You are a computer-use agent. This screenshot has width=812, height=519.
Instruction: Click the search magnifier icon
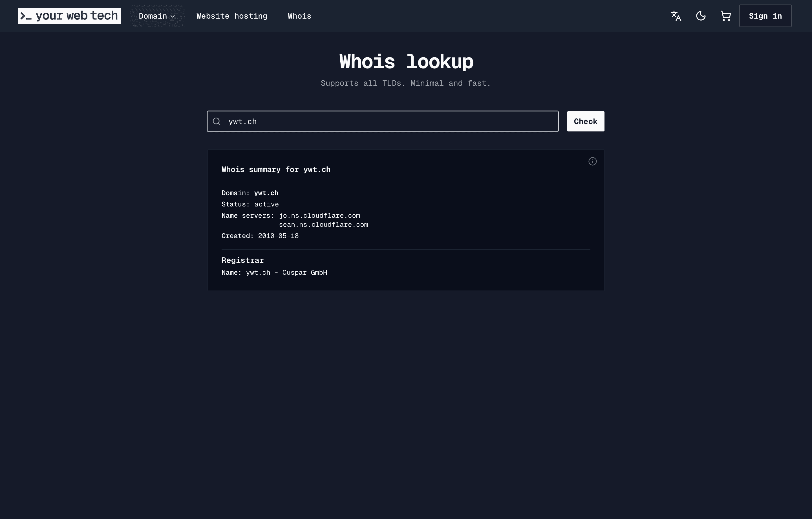(x=217, y=122)
